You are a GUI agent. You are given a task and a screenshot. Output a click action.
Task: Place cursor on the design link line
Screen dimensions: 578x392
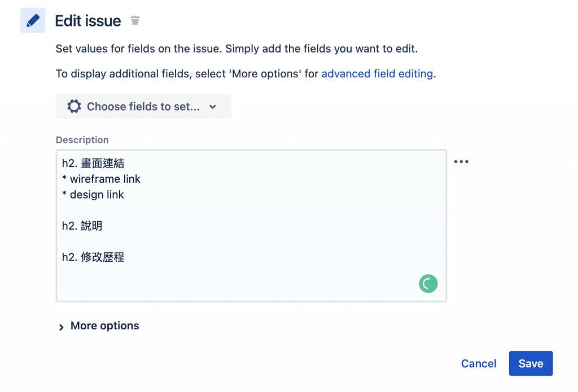(97, 195)
